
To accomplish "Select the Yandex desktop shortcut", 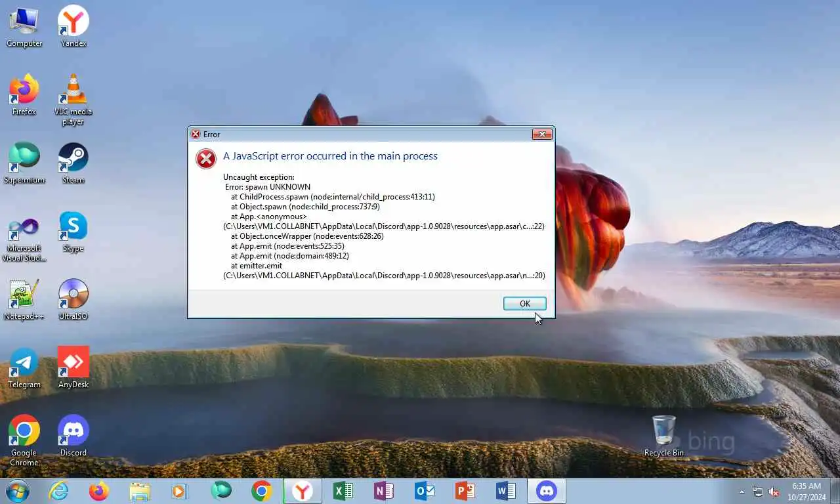I will (73, 26).
